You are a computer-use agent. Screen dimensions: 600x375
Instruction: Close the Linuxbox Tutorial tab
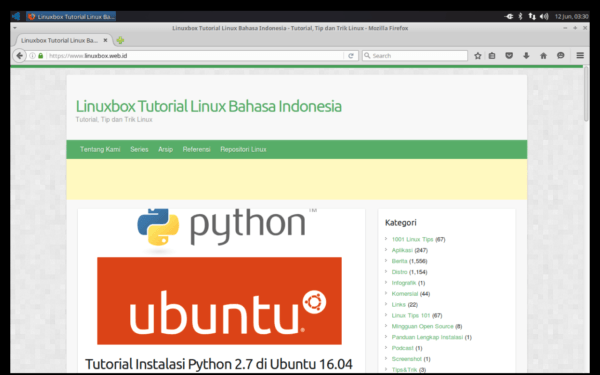point(105,40)
